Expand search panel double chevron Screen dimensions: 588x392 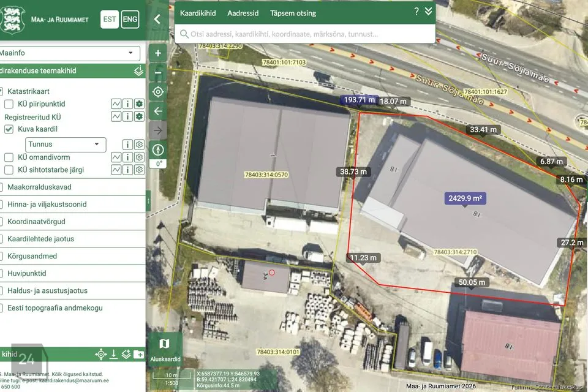click(428, 11)
